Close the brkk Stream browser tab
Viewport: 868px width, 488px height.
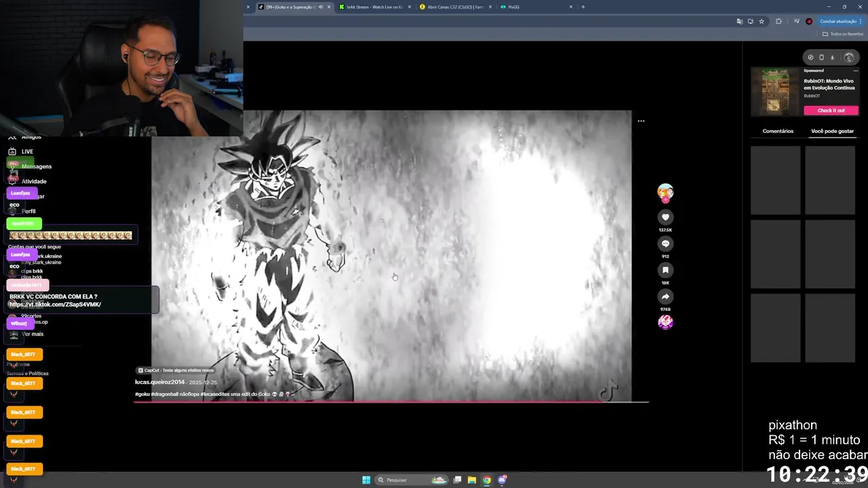click(x=410, y=7)
